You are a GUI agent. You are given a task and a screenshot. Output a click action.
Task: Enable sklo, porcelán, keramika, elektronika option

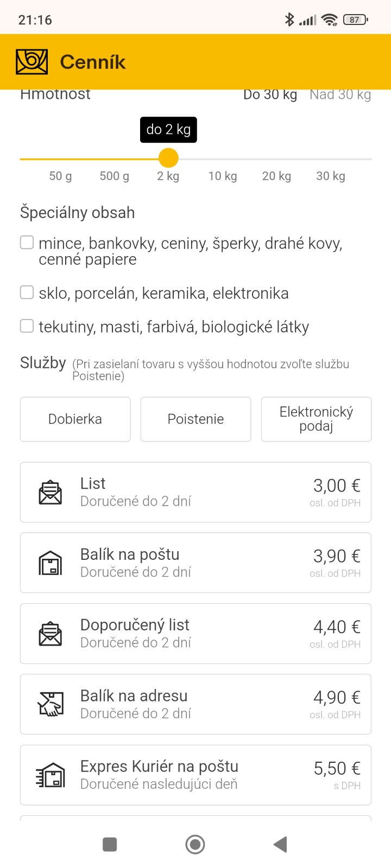coord(27,292)
